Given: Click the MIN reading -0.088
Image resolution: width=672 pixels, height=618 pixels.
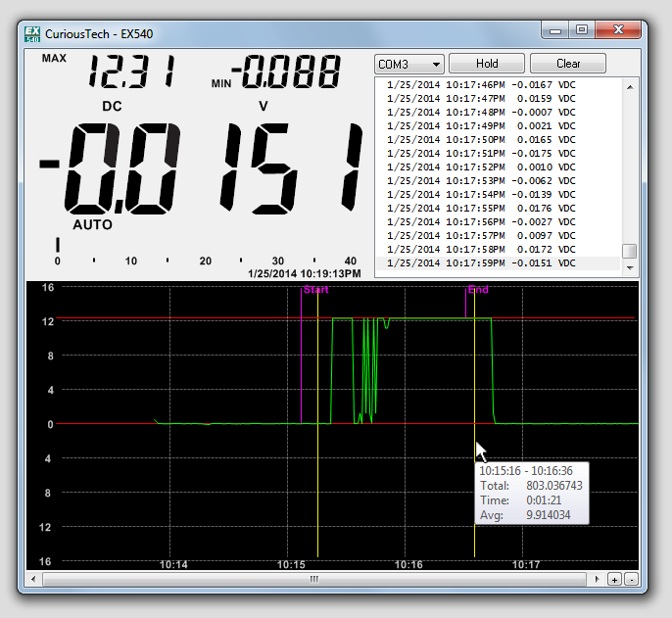Looking at the screenshot, I should coord(286,71).
